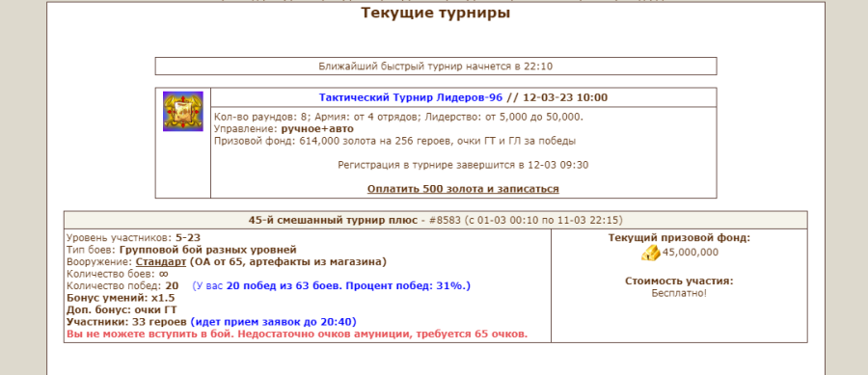The image size is (868, 375).
Task: Click идет прием заявок до 20:40 text
Action: click(274, 322)
